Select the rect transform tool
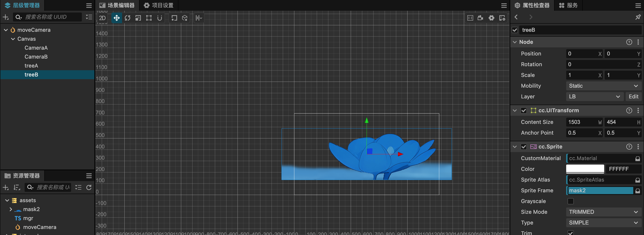This screenshot has height=235, width=644. pos(149,18)
